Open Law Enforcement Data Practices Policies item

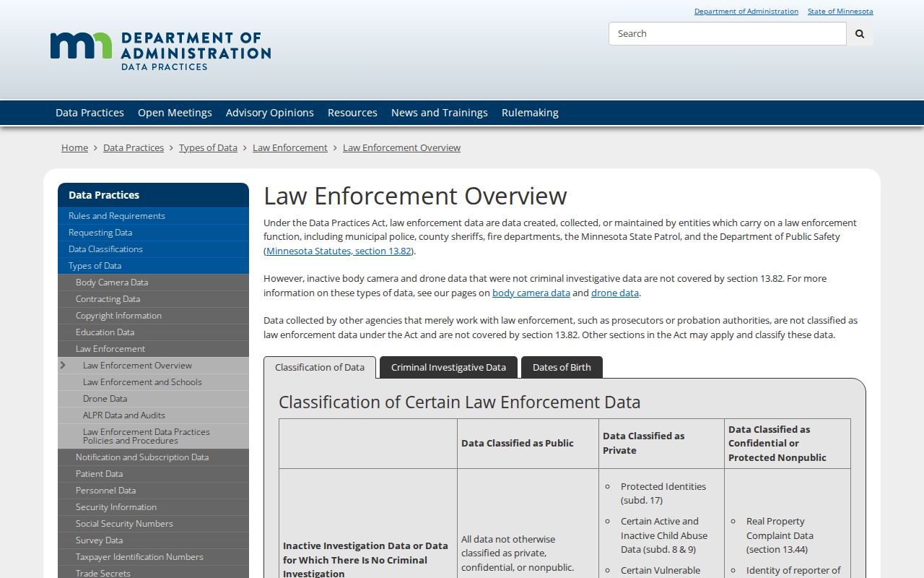click(x=153, y=436)
